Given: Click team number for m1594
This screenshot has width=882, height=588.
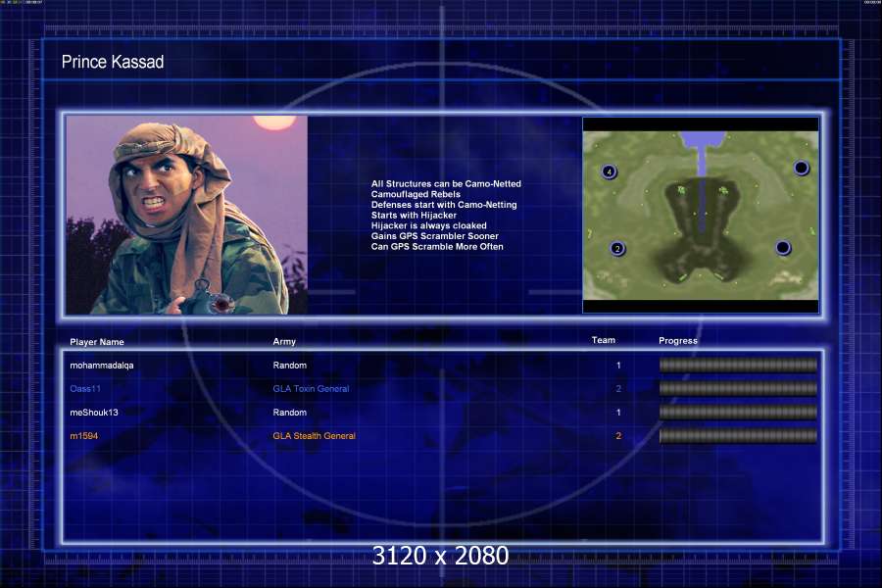Looking at the screenshot, I should tap(618, 436).
